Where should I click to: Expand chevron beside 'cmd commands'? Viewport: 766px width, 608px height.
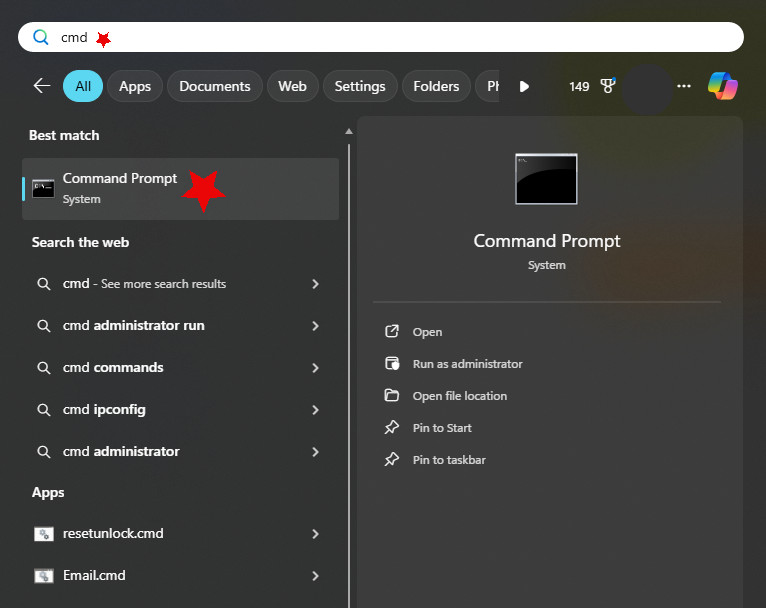[316, 368]
